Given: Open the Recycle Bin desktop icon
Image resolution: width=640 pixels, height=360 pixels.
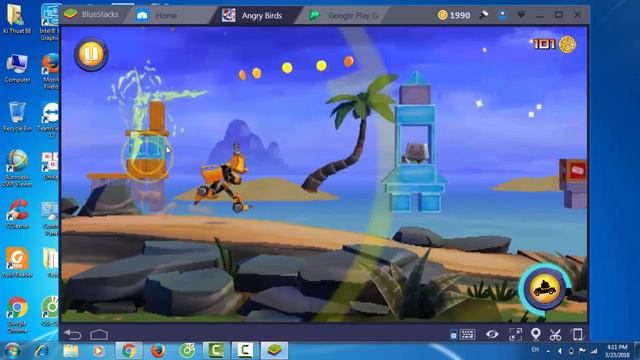Looking at the screenshot, I should pos(17,117).
